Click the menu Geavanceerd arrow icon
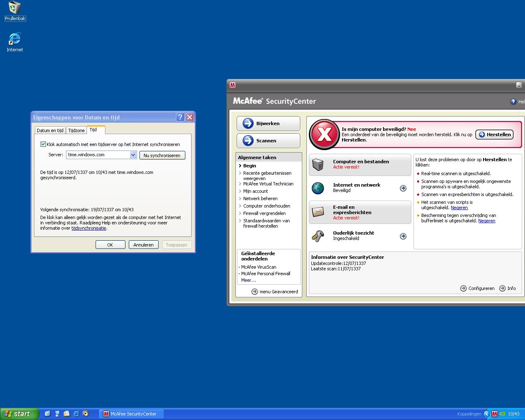This screenshot has height=420, width=525. (x=255, y=292)
